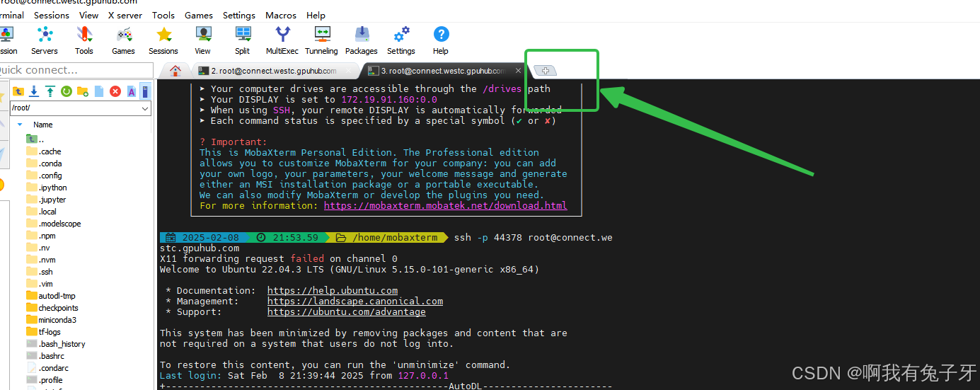Open the Settings menu
980x390 pixels.
(239, 15)
